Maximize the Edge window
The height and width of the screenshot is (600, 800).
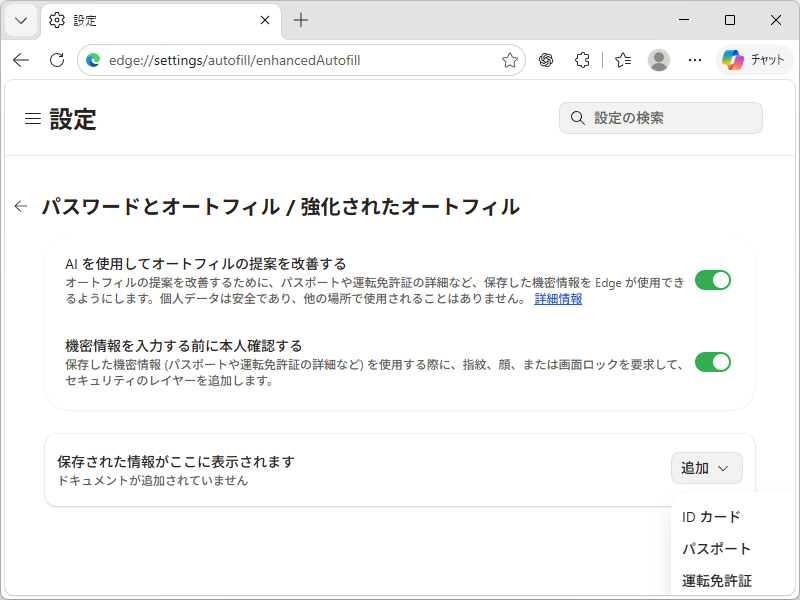pos(730,20)
